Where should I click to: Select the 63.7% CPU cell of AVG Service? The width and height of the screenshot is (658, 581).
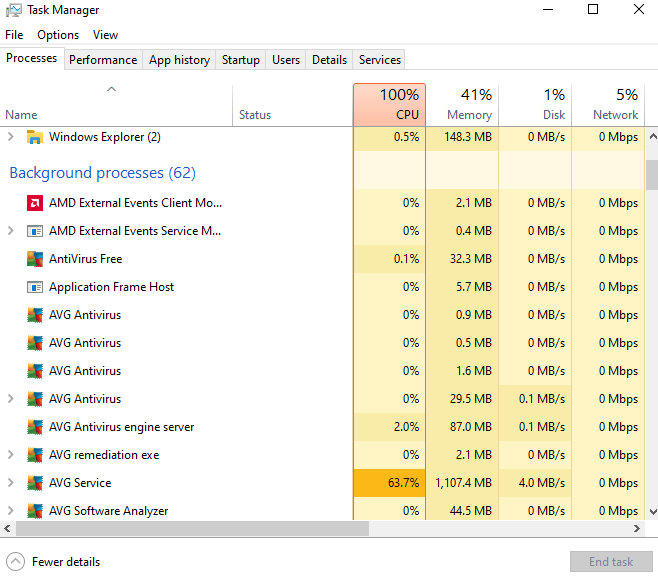389,483
